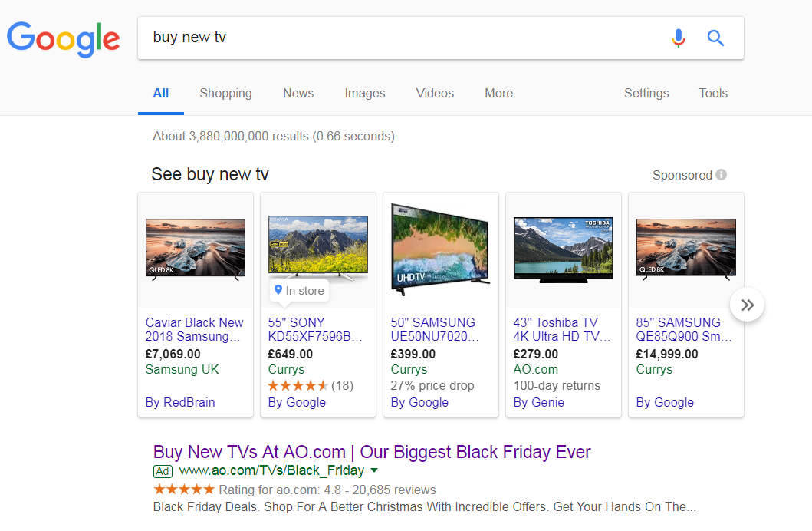The image size is (812, 531).
Task: Select the All results tab
Action: (x=160, y=94)
